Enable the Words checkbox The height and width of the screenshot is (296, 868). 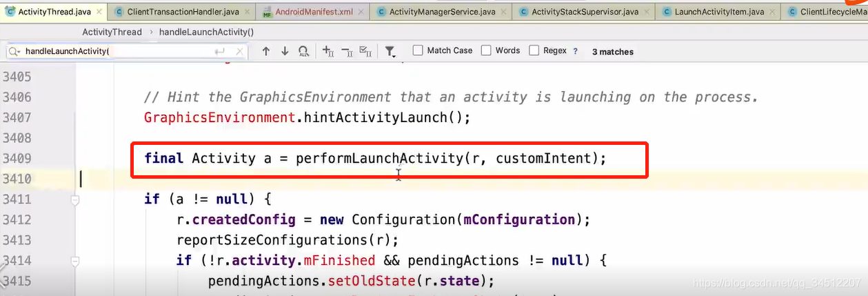486,50
